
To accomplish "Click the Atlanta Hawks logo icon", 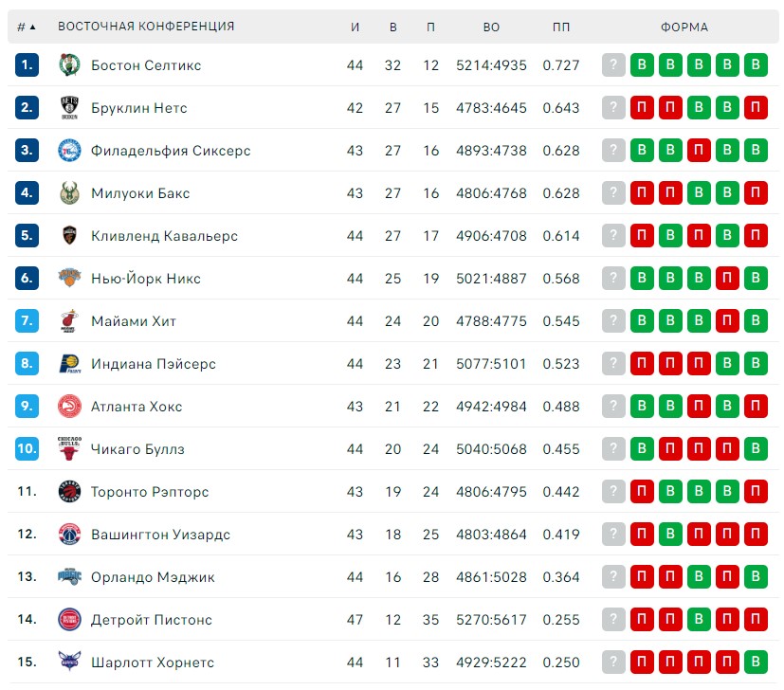I will click(69, 406).
